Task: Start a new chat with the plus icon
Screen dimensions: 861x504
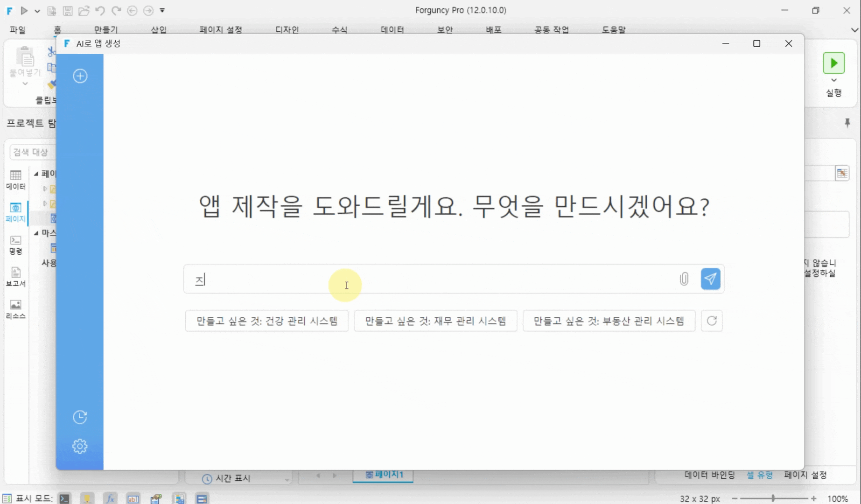Action: [x=80, y=76]
